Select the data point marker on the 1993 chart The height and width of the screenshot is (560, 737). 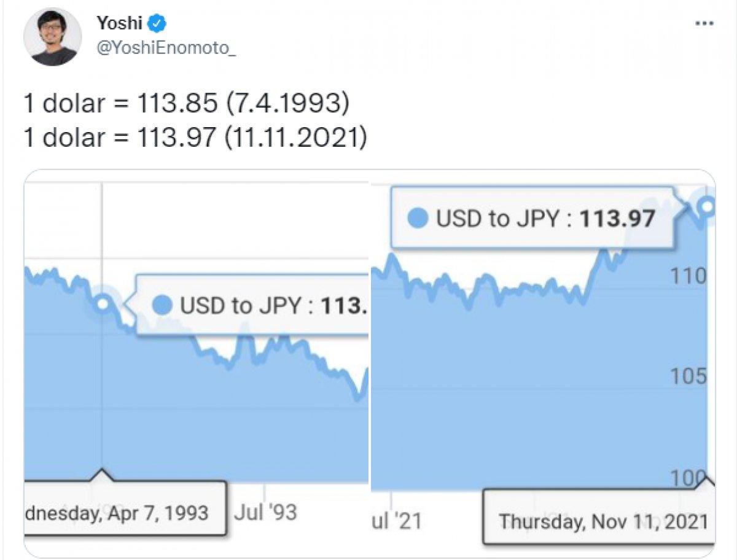[x=103, y=302]
